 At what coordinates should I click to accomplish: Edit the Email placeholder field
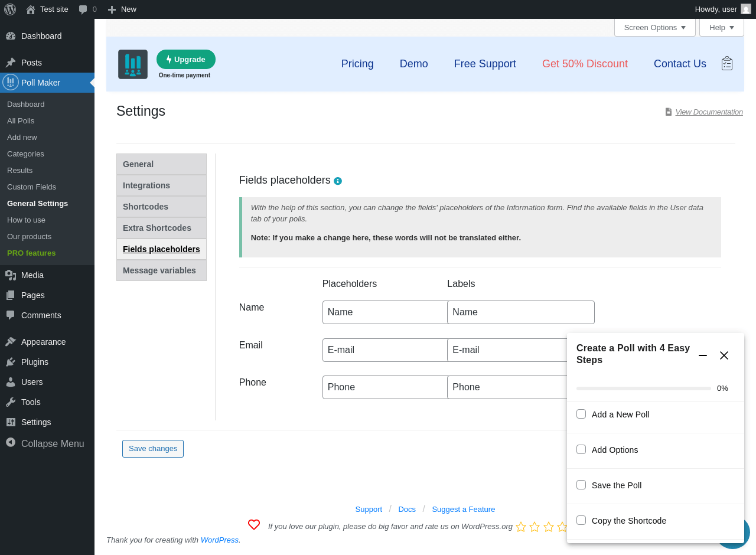pos(385,350)
